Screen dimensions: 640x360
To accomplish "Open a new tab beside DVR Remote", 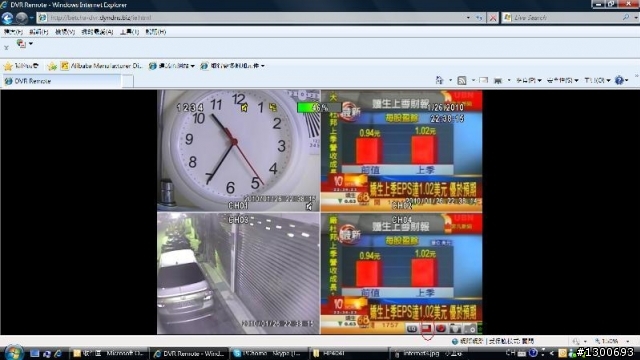I will point(128,82).
